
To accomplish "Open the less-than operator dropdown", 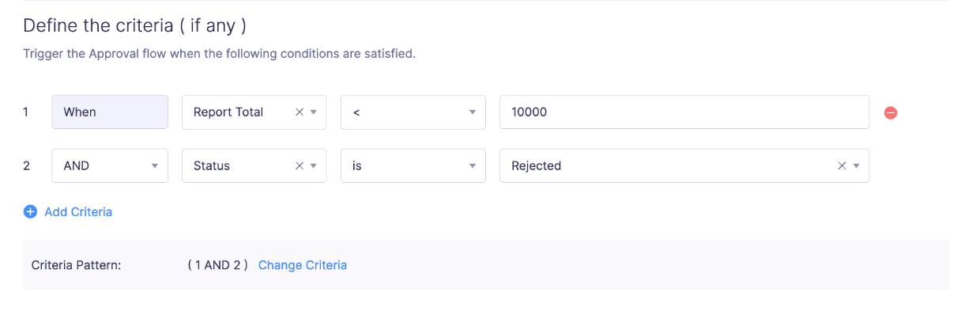I will pos(413,112).
